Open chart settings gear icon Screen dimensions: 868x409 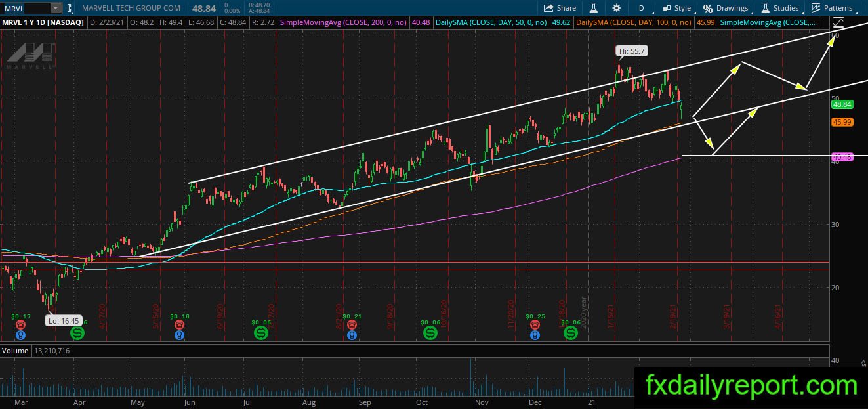pyautogui.click(x=616, y=8)
